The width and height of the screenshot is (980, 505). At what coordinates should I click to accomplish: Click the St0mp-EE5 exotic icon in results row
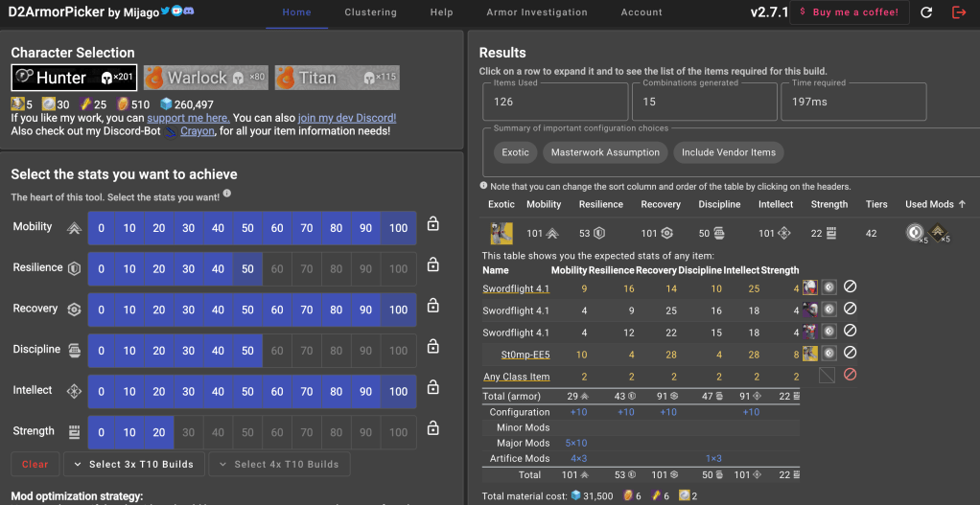810,355
